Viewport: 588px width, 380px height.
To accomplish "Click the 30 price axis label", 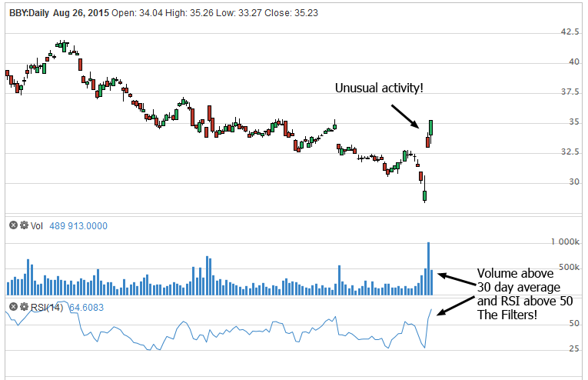I will 574,182.
